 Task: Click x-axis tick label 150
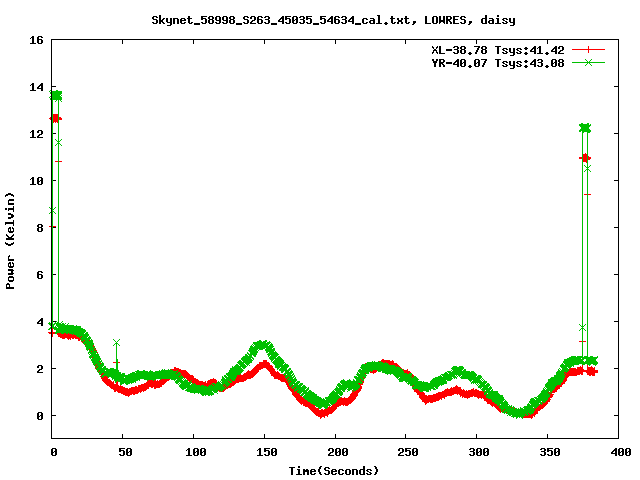267,452
